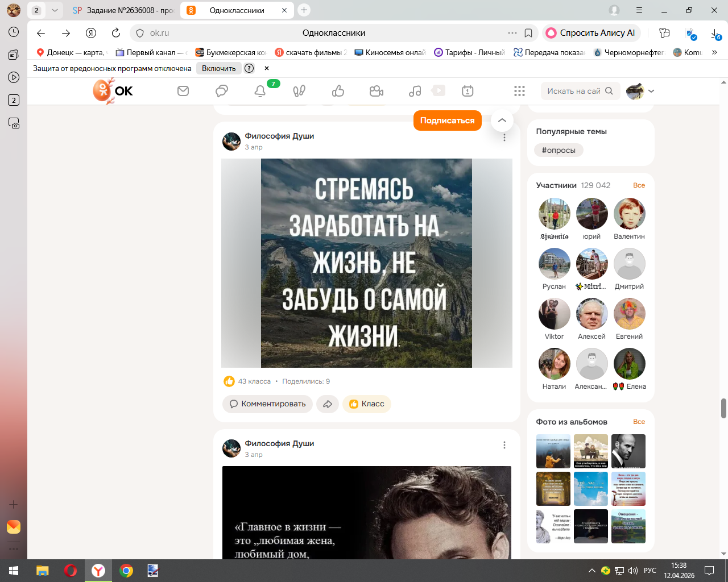Open Тарифы - Личный bookmark
The width and height of the screenshot is (728, 582).
point(470,52)
